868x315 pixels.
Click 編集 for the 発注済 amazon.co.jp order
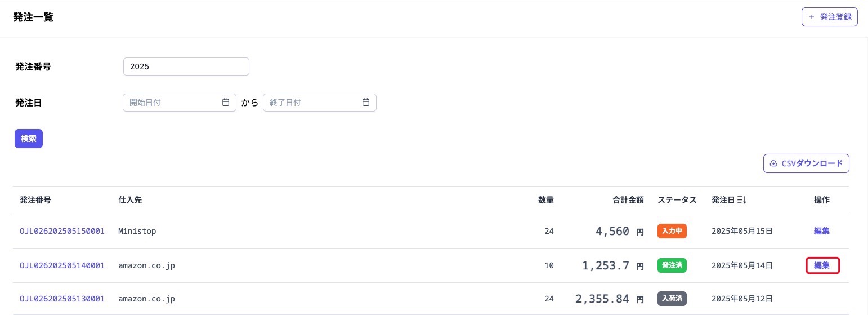coord(822,265)
